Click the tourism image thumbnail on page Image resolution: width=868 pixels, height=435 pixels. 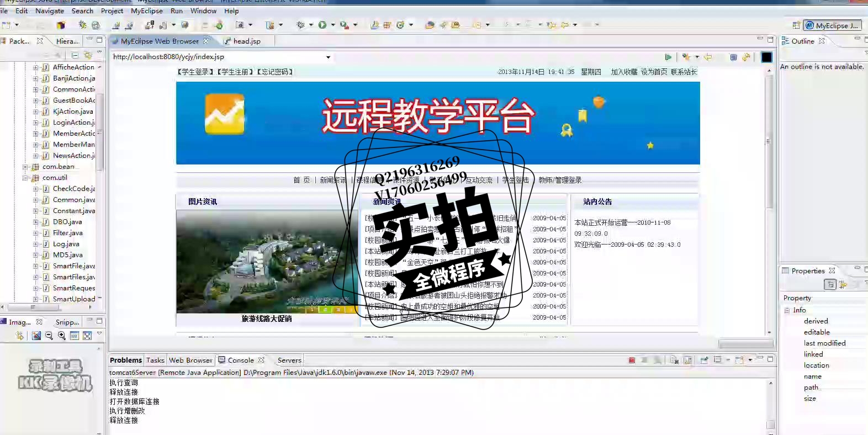pos(267,261)
